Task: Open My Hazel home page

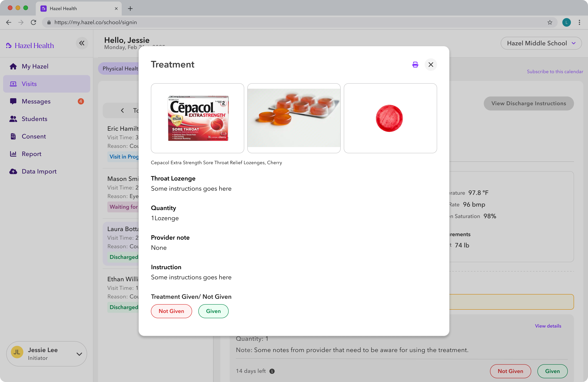Action: pos(46,66)
